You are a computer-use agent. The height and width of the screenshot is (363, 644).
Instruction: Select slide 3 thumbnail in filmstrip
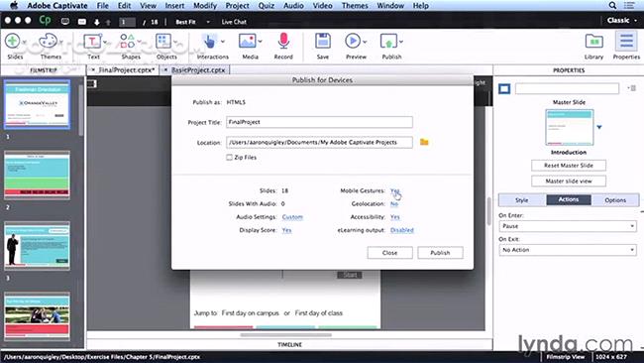point(37,245)
